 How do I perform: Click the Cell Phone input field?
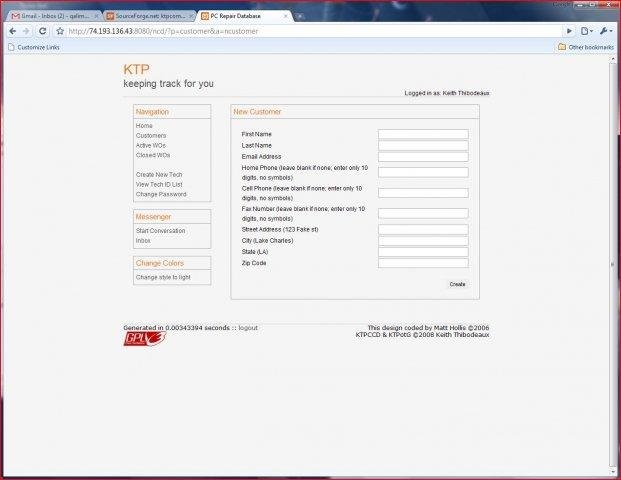423,193
